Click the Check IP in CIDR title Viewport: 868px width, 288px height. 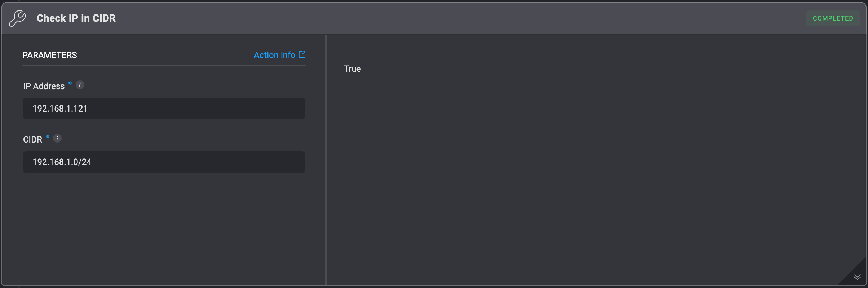(76, 18)
